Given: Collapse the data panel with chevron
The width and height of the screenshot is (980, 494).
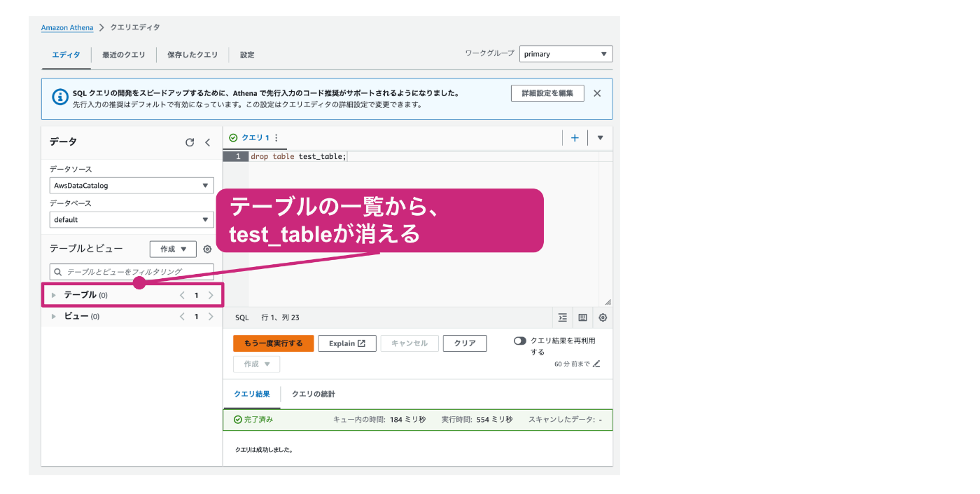Looking at the screenshot, I should point(207,142).
